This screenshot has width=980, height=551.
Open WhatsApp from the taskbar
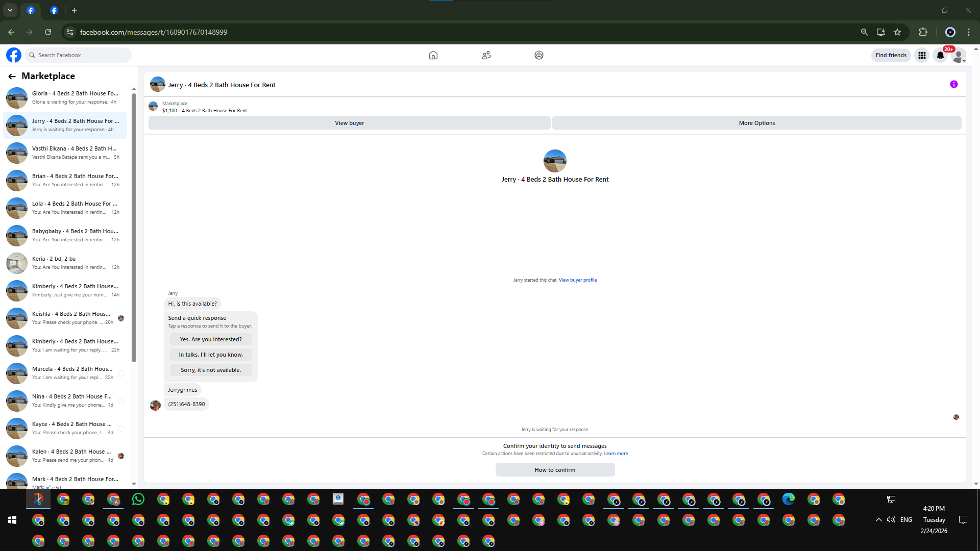(x=138, y=499)
